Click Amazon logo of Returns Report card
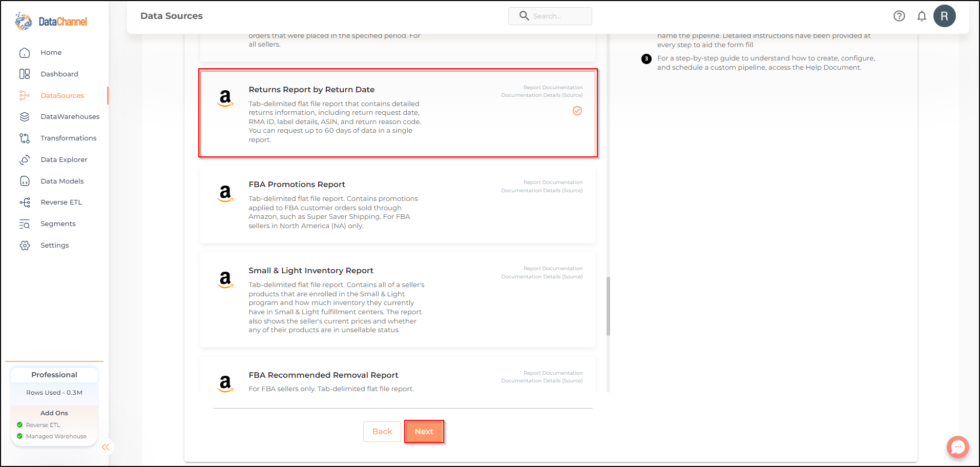980x467 pixels. [225, 97]
